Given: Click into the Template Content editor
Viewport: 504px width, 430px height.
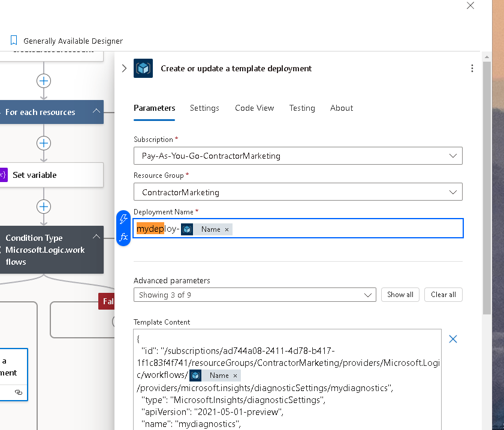Looking at the screenshot, I should click(287, 380).
